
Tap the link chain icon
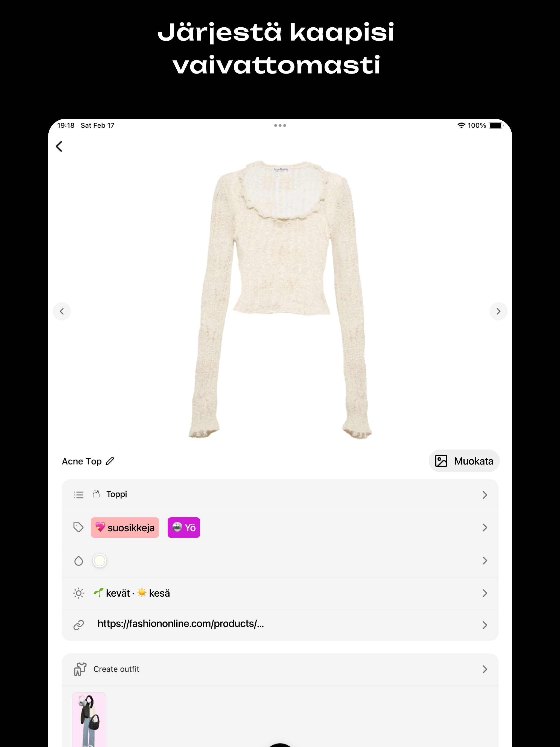coord(79,625)
